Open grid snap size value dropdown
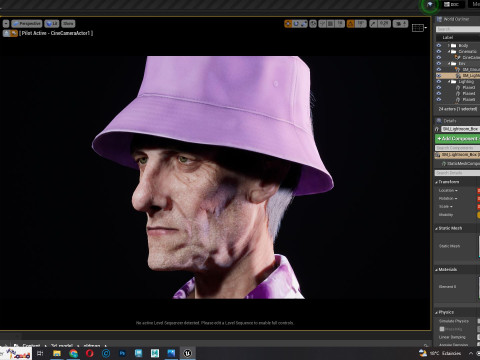The image size is (480, 360). (x=339, y=24)
